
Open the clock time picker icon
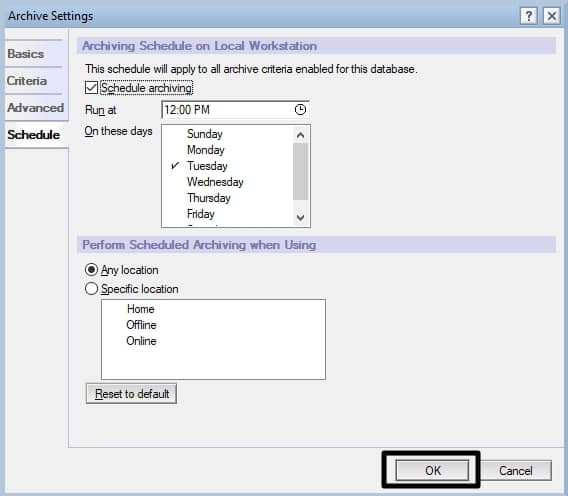pyautogui.click(x=300, y=109)
